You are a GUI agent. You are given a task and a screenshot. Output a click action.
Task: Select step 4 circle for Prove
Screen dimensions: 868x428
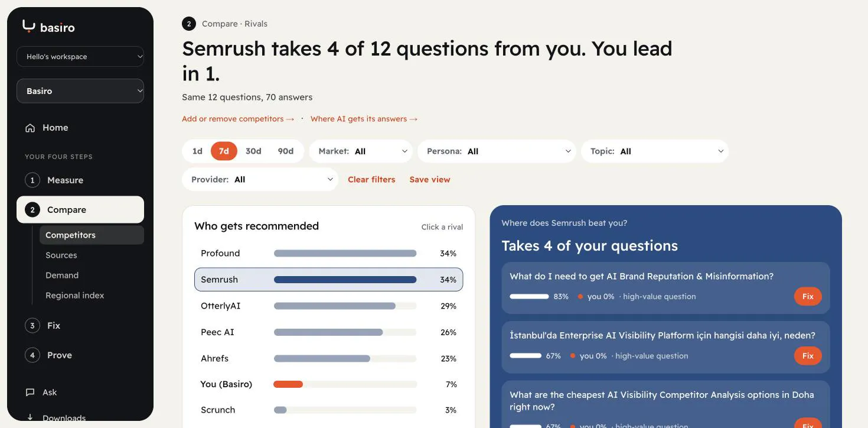pos(32,355)
